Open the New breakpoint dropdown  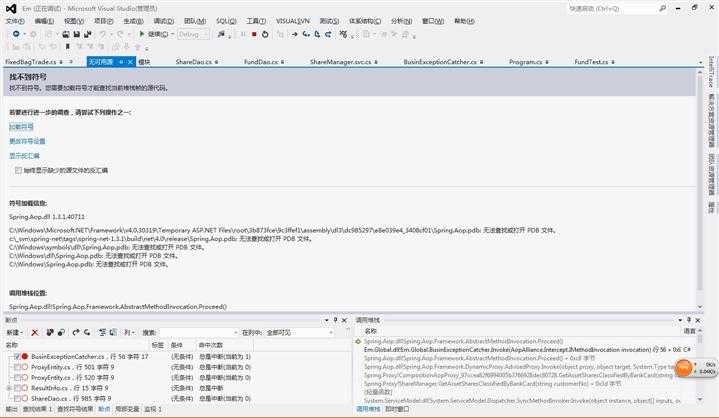15,332
